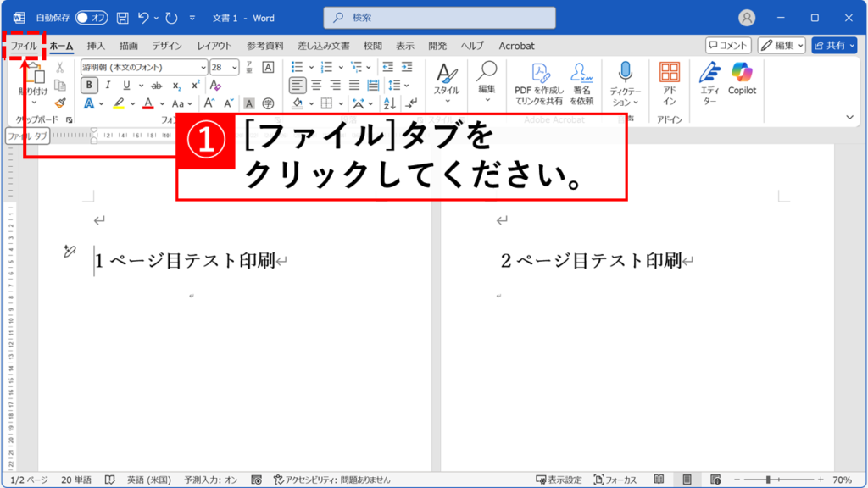868x488 pixels.
Task: Click Request Signatures Acrobat icon
Action: 581,83
